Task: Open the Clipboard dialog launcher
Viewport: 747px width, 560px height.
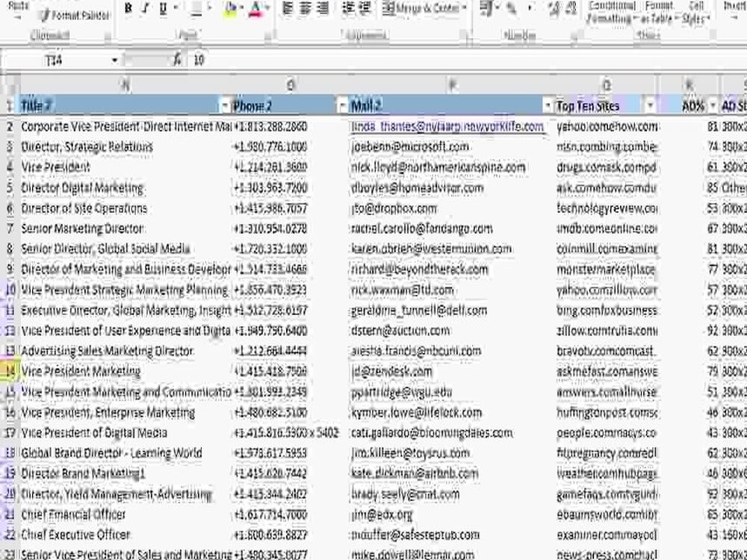Action: coord(108,36)
